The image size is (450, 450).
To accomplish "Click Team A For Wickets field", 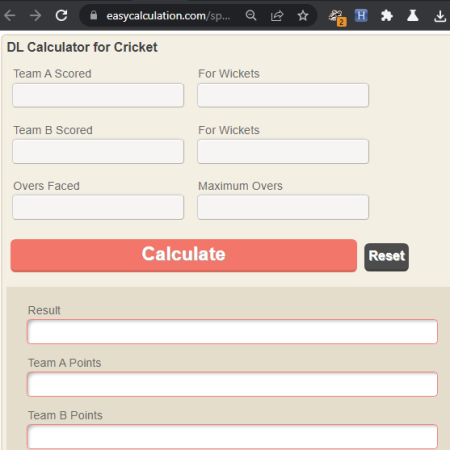I will pyautogui.click(x=283, y=95).
